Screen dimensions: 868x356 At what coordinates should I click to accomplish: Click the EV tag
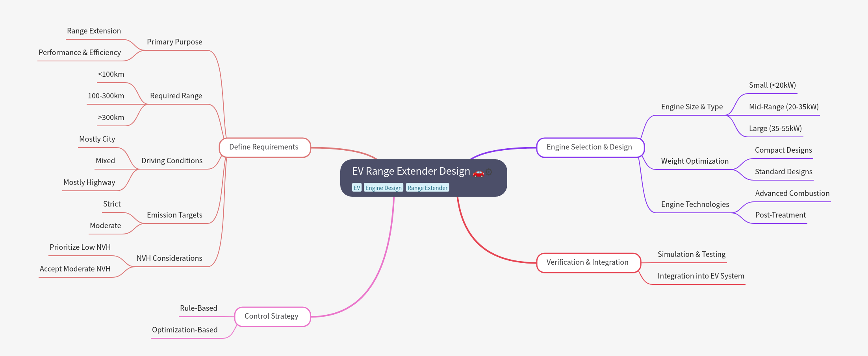tap(357, 188)
